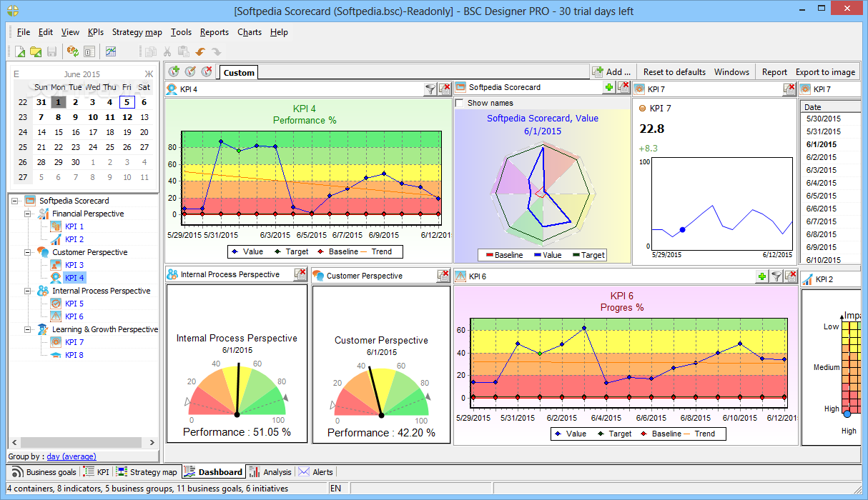Remove the KPI 6 chart panel

pos(790,276)
